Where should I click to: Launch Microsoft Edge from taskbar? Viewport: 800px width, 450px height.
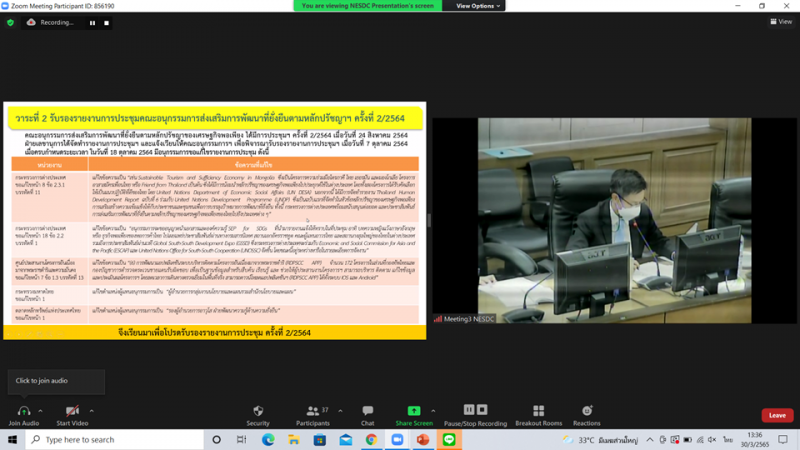click(268, 439)
